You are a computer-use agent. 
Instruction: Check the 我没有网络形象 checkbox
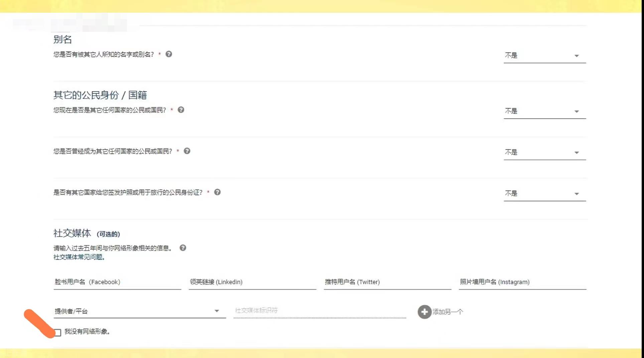(58, 332)
